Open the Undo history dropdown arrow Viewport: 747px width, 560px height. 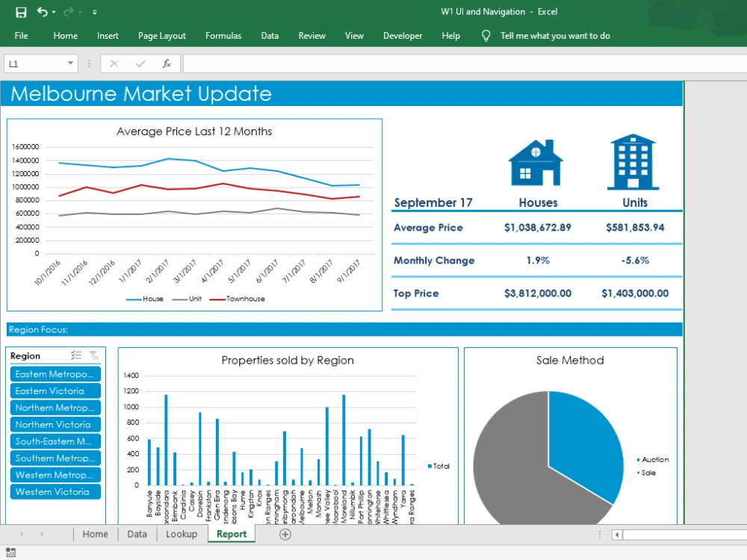coord(54,12)
